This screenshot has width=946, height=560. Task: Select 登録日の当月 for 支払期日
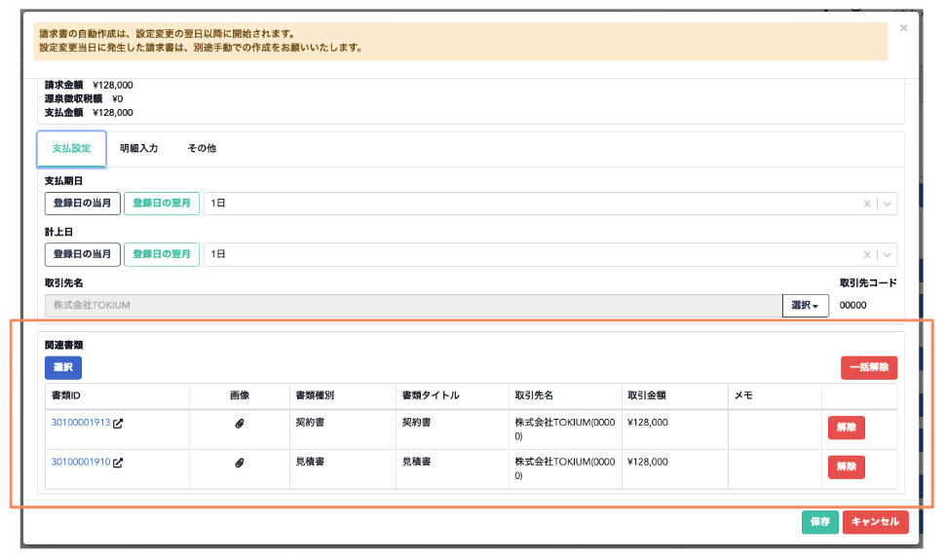(83, 204)
